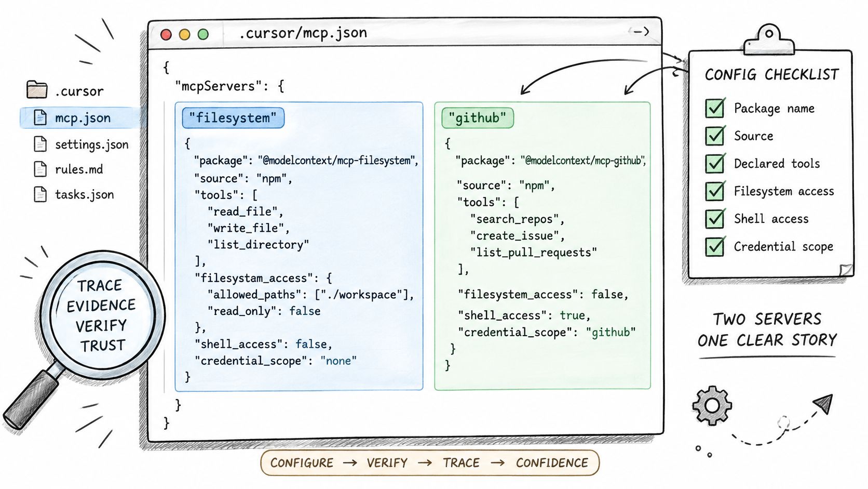
Task: Select the "@modelcontext/mcp-github" package value
Action: click(x=583, y=161)
